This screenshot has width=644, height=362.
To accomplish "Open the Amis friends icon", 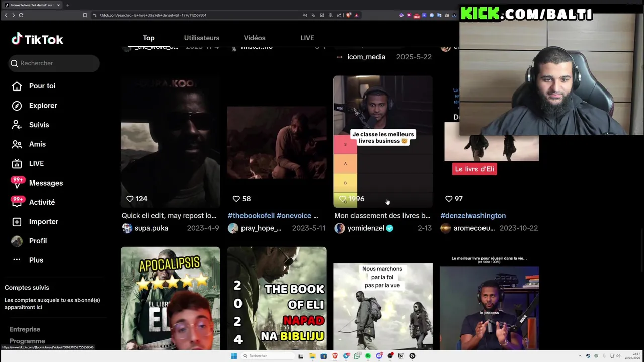I will (x=17, y=144).
